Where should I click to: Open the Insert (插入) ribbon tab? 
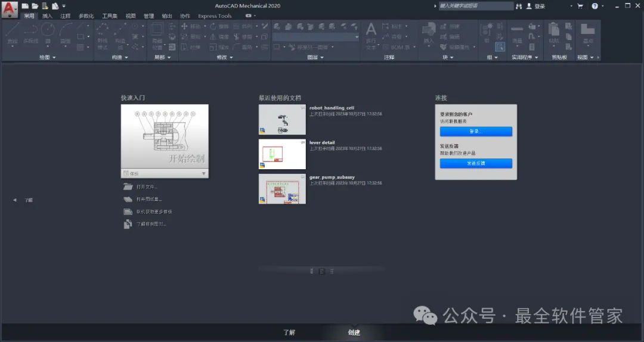(47, 16)
